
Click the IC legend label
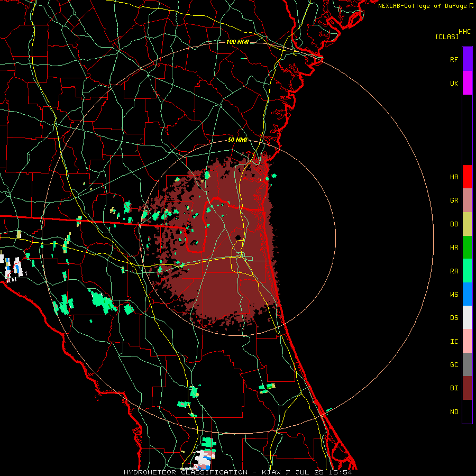coord(454,342)
